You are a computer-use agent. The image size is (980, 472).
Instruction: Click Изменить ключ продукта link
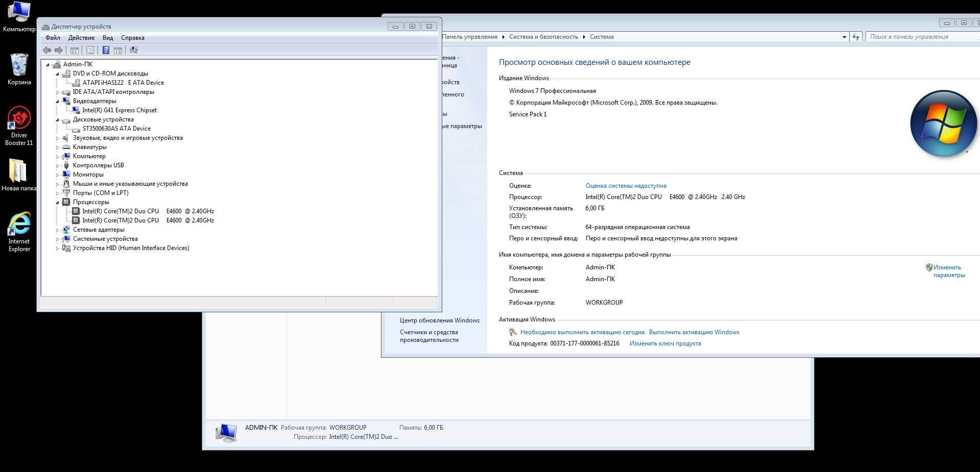(x=665, y=343)
